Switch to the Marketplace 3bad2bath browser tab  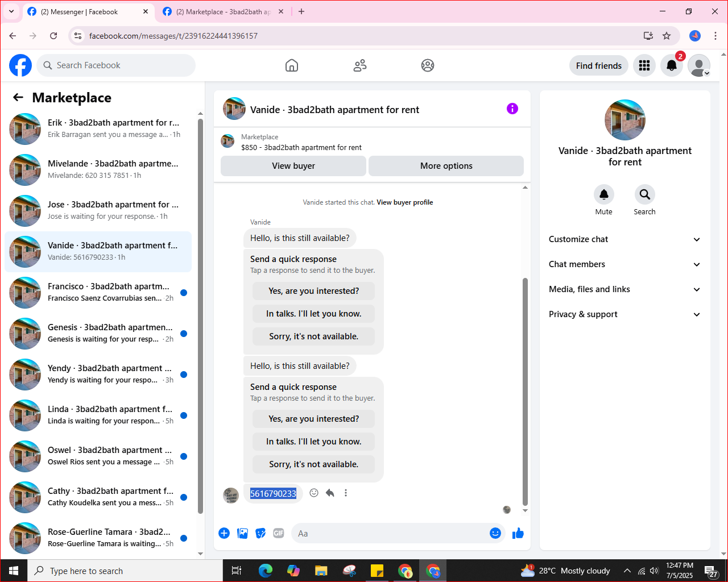223,11
